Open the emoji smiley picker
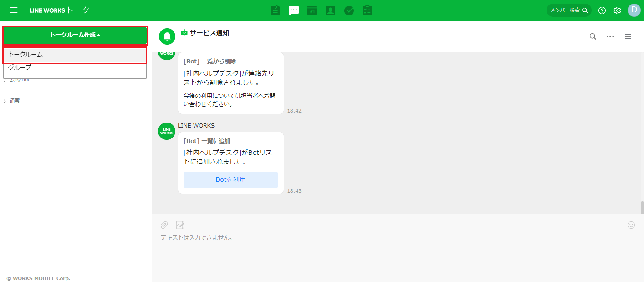The width and height of the screenshot is (644, 282). [631, 225]
